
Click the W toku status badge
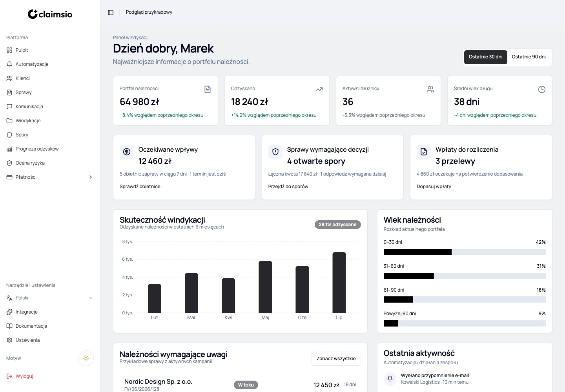tap(246, 385)
